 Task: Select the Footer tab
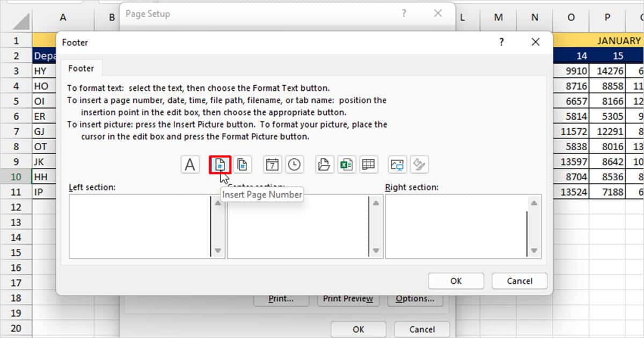pyautogui.click(x=81, y=68)
